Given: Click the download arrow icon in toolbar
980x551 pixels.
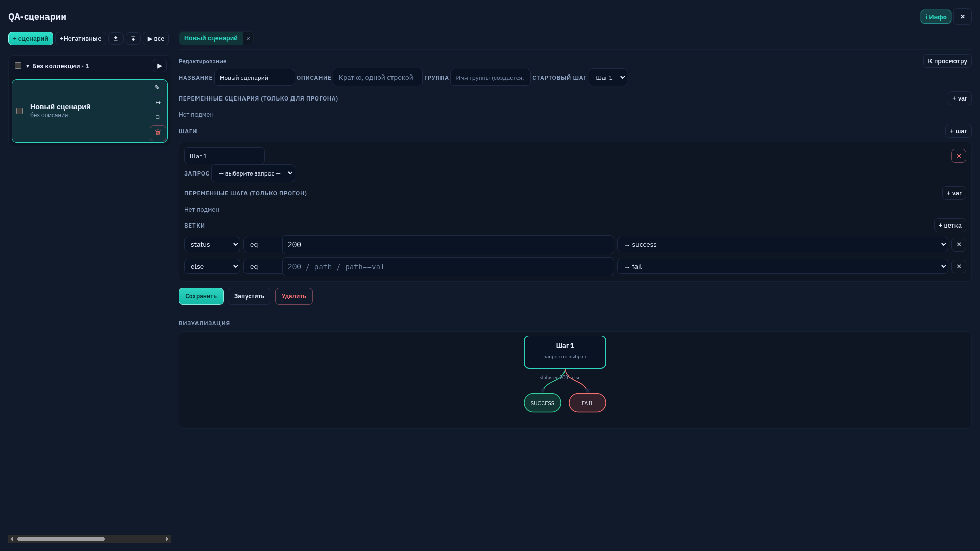Looking at the screenshot, I should 133,39.
